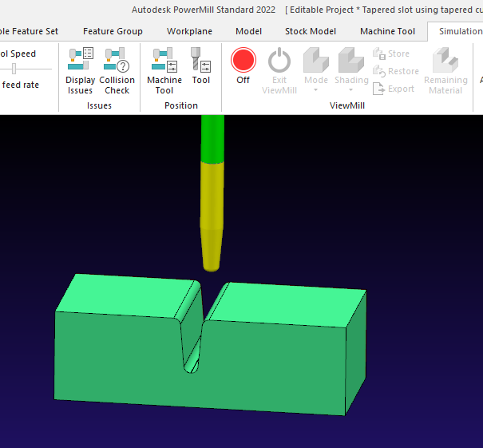Click the green tool shank in the viewport
Screen dimensions: 483x448
point(212,139)
